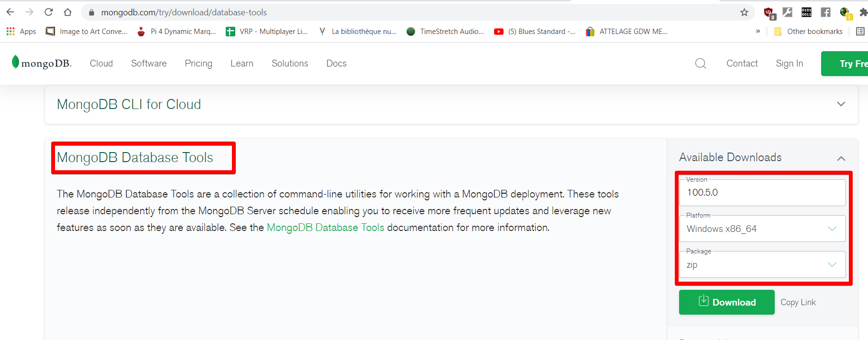Viewport: 868px width, 340px height.
Task: Open the VRP - Multiplayer bookmark
Action: (267, 32)
